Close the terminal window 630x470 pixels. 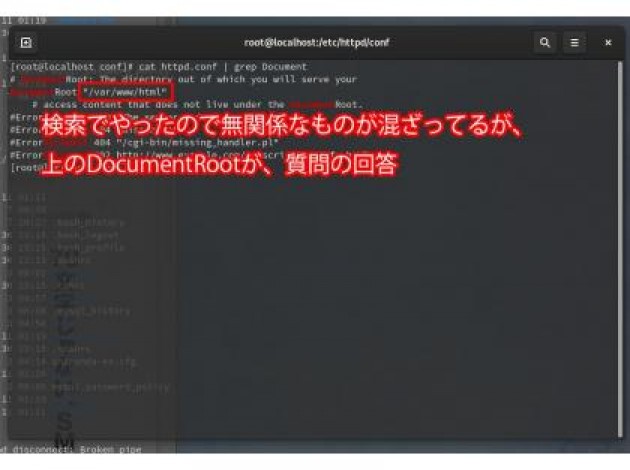pos(608,42)
